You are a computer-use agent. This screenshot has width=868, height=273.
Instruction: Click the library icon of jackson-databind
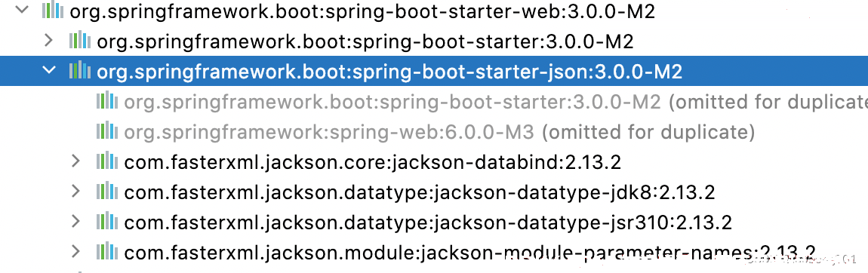click(107, 161)
